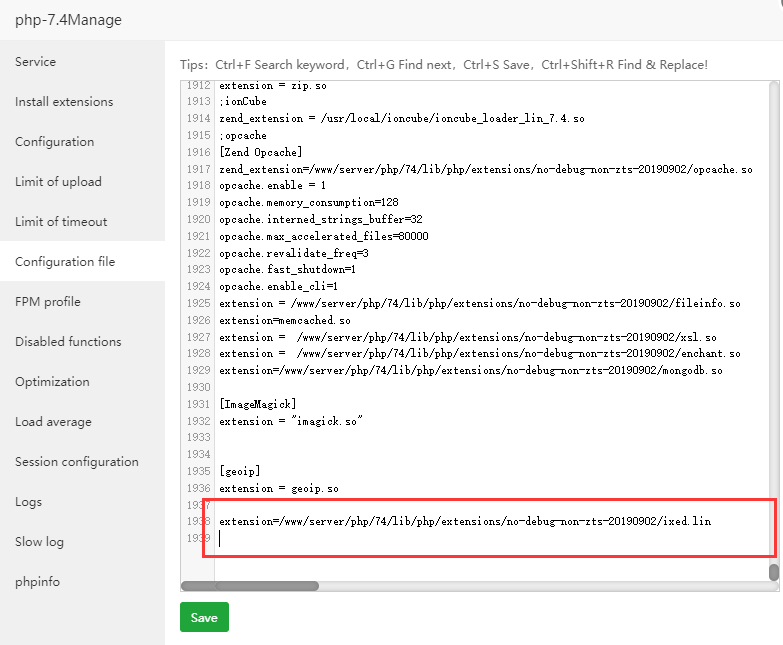Place cursor on the geoip.so extension line

(x=279, y=488)
